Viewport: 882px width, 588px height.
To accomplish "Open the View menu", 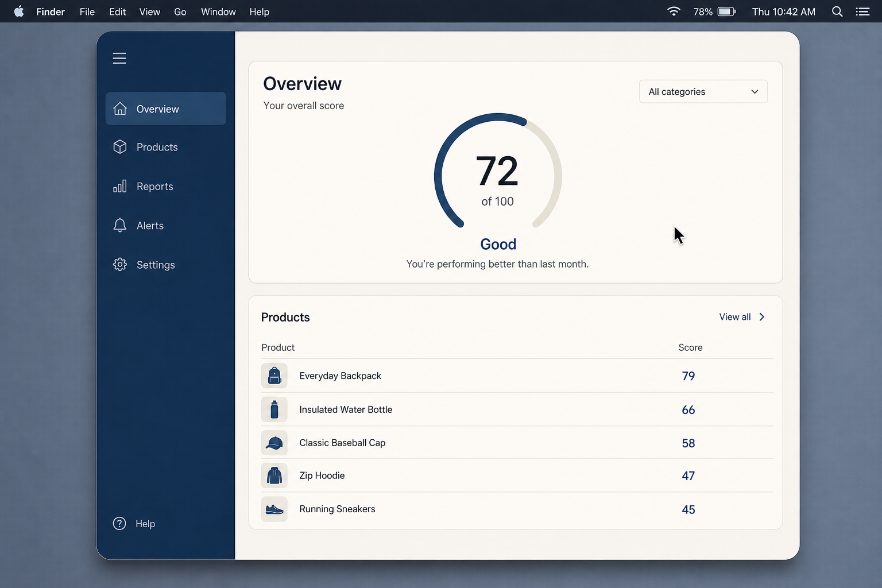I will (150, 11).
